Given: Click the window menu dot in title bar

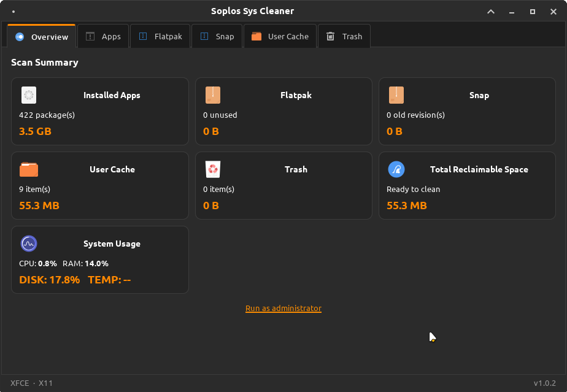Looking at the screenshot, I should (x=13, y=12).
